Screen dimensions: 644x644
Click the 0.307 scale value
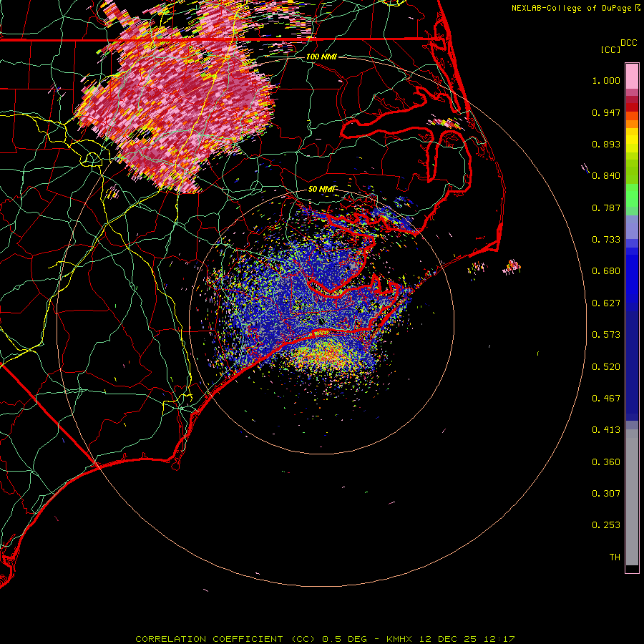point(606,494)
